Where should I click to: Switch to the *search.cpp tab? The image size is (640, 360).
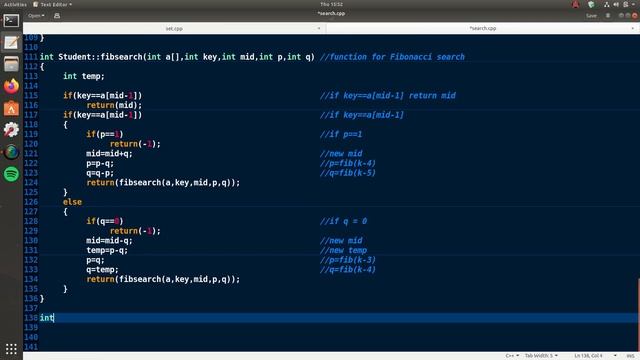pos(482,29)
